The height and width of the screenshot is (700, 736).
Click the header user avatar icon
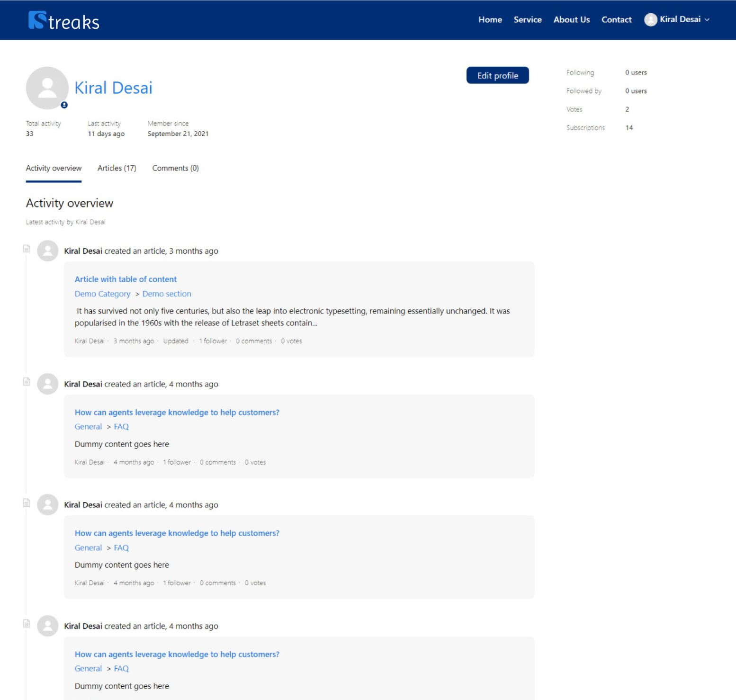click(x=650, y=20)
